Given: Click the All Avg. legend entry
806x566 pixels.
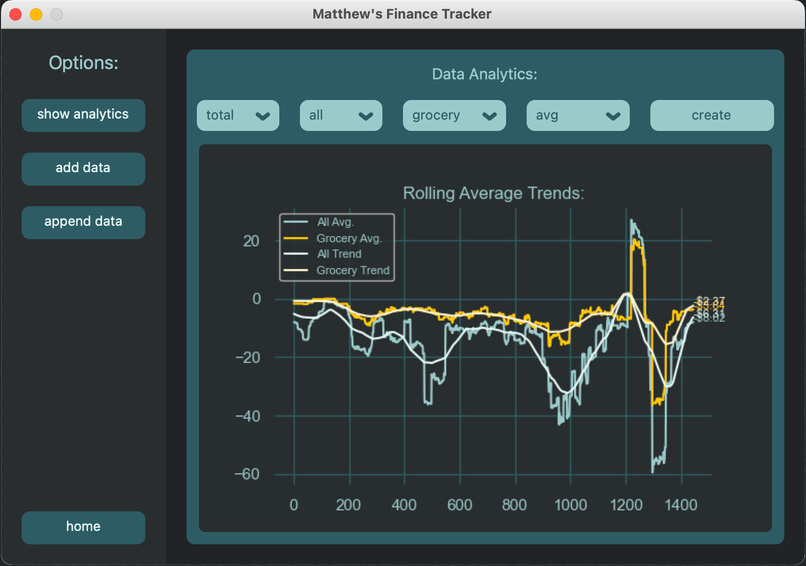Looking at the screenshot, I should coord(335,222).
